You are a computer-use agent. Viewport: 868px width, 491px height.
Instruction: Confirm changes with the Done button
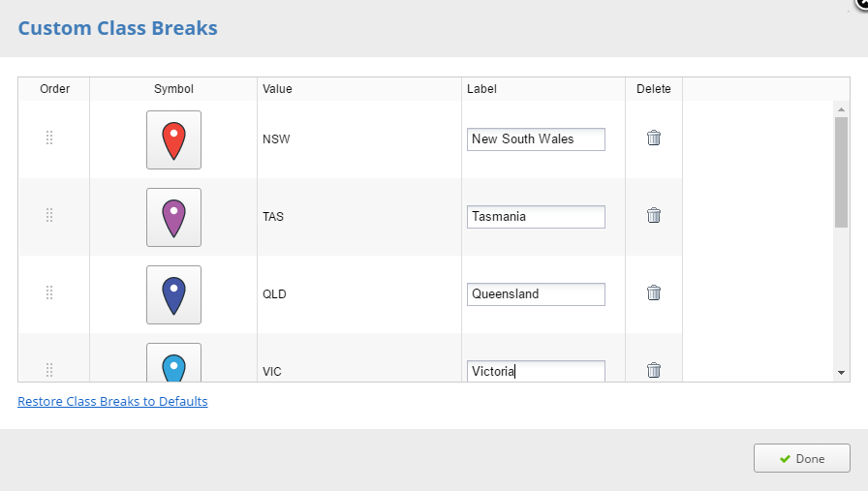(801, 458)
